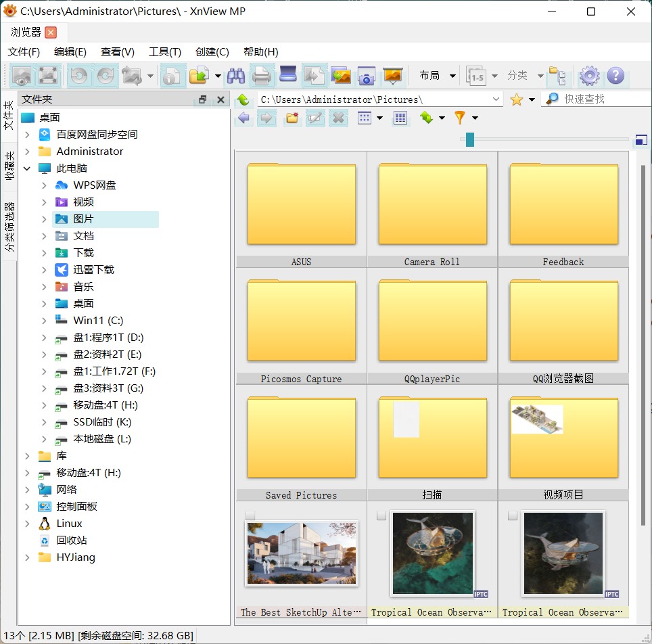Click the folder tree structure icon

click(557, 76)
